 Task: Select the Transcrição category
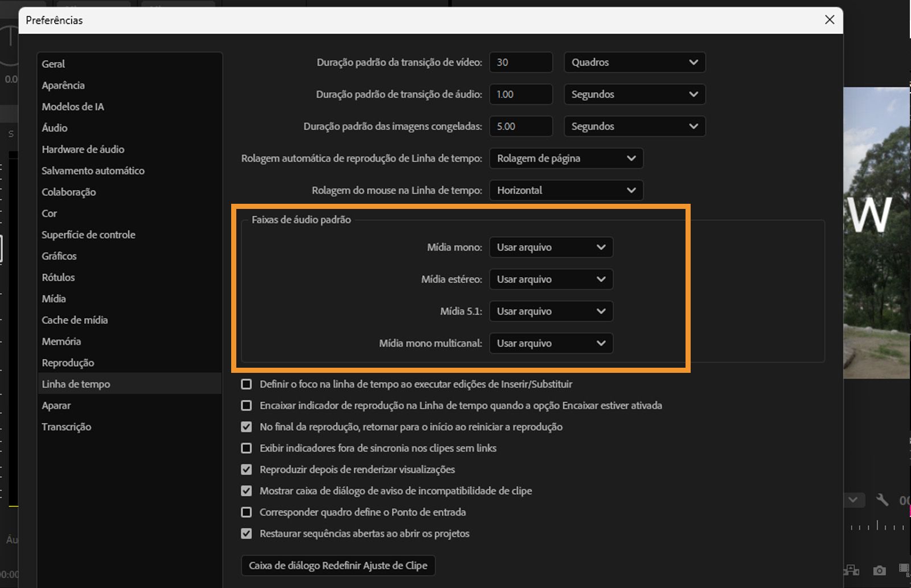(x=67, y=426)
